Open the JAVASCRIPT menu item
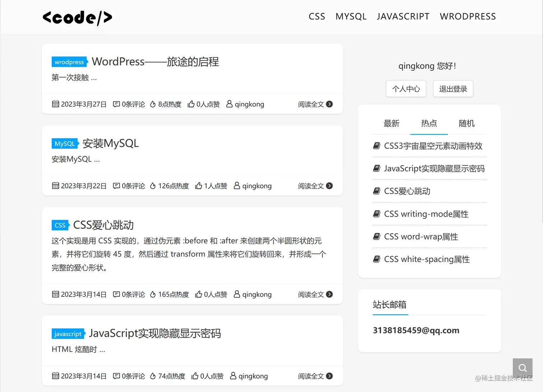 point(403,16)
